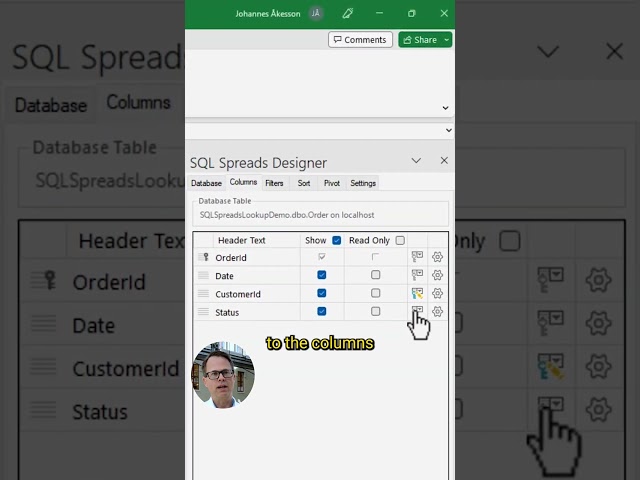Switch to the Pivot tab
This screenshot has width=640, height=480.
pyautogui.click(x=332, y=183)
